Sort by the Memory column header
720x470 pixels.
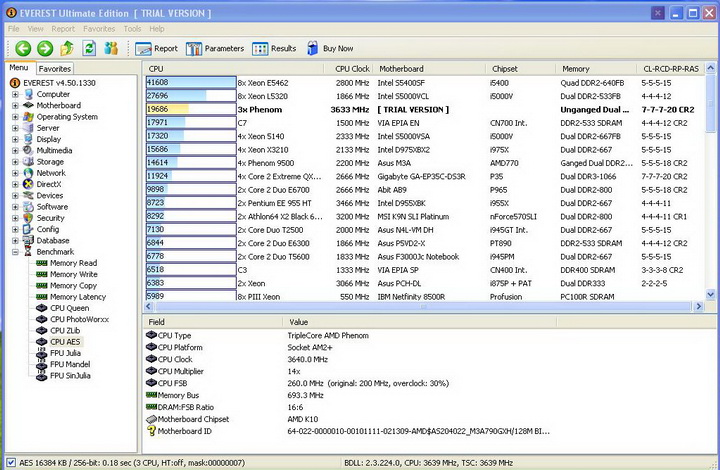596,68
